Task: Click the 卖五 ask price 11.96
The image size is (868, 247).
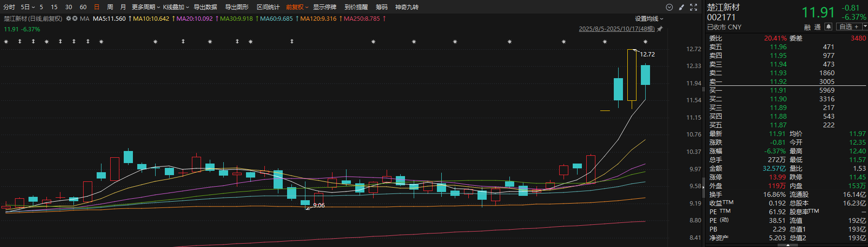Action: (778, 47)
